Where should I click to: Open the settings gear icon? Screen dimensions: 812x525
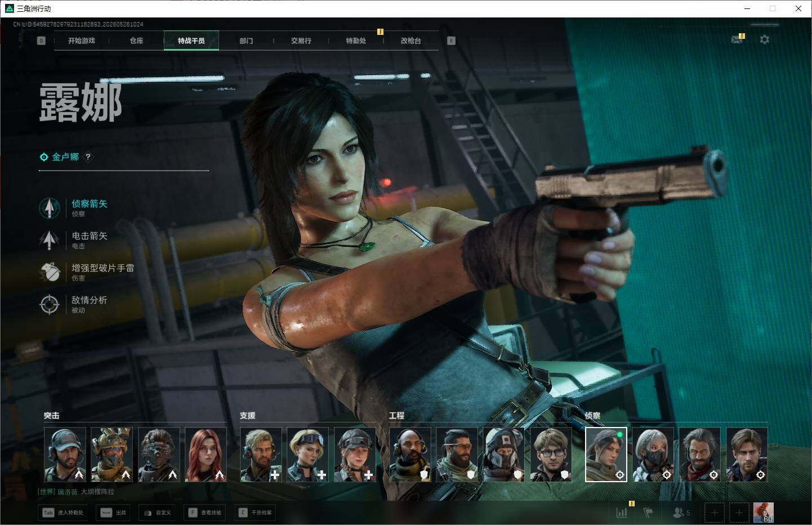764,39
